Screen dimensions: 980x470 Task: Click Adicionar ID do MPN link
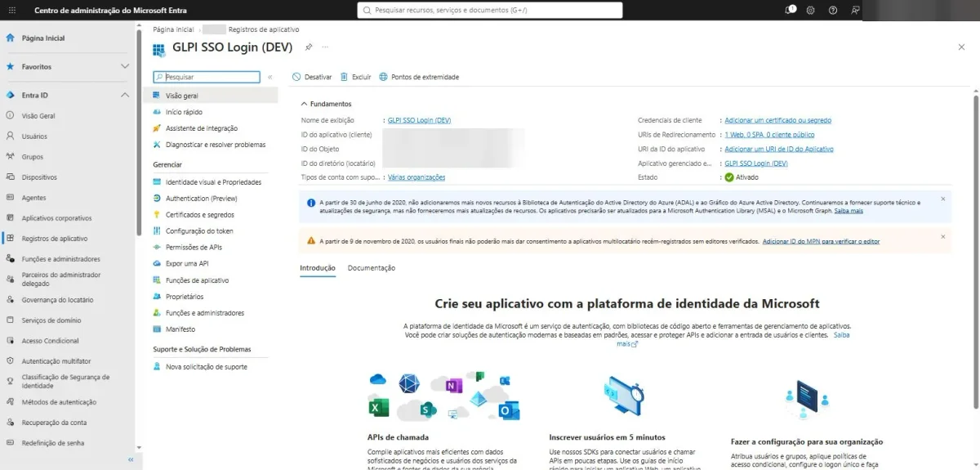tap(821, 242)
